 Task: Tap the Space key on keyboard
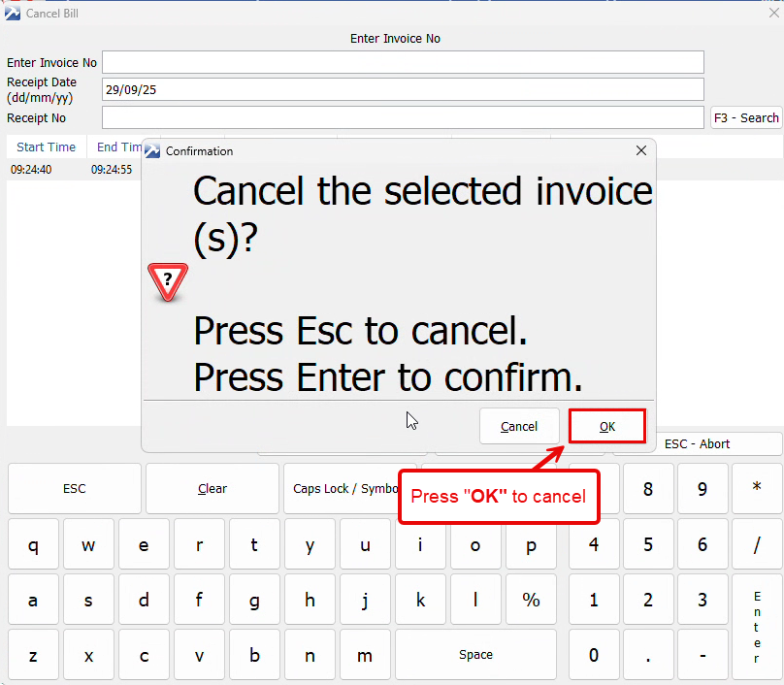[x=475, y=655]
